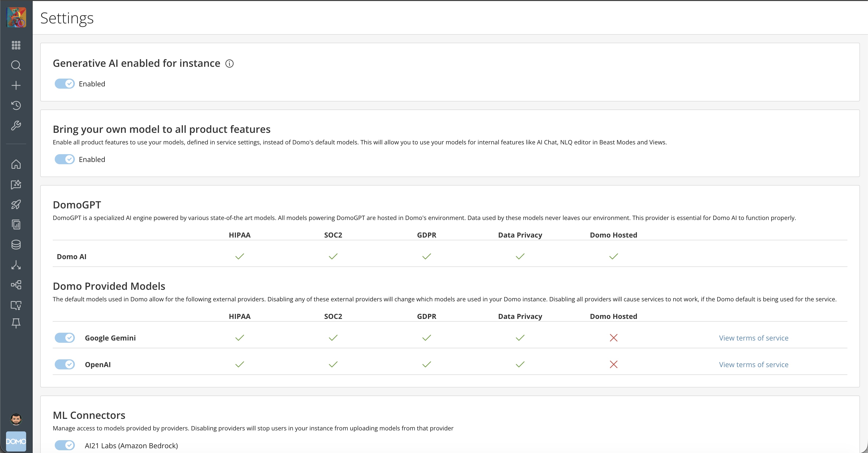Click SOC2 header in Domo Provided Models table
The height and width of the screenshot is (453, 868).
tap(333, 317)
